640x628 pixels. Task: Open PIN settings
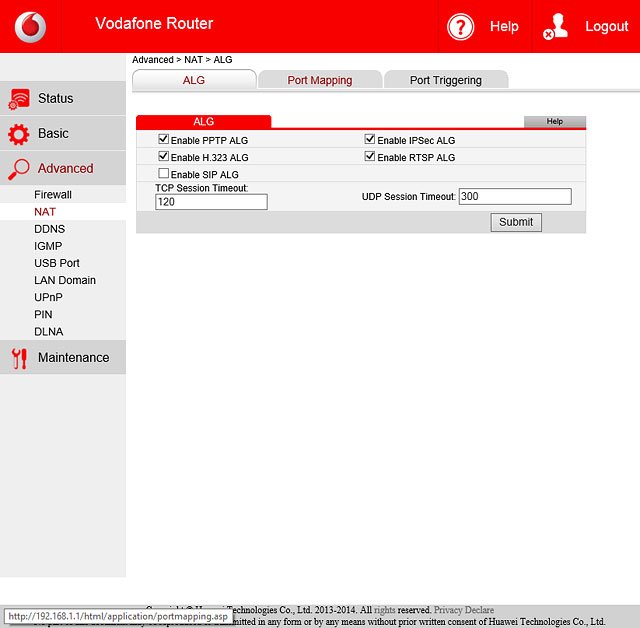tap(43, 315)
